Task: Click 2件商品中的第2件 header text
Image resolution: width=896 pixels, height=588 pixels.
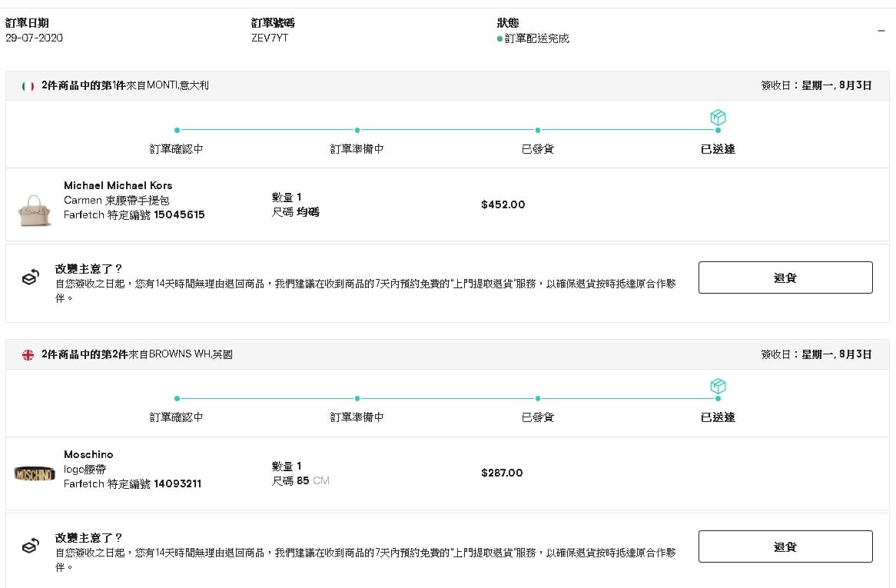Action: 85,354
